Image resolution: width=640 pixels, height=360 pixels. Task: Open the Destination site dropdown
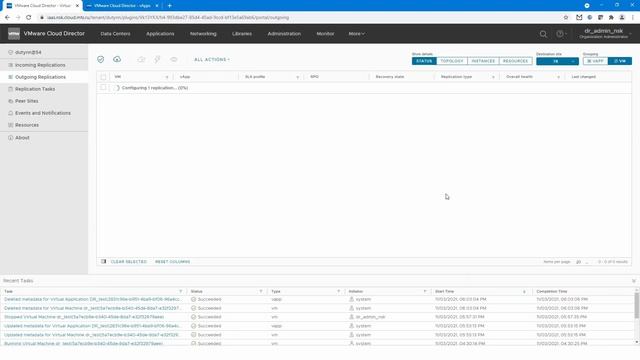coord(557,61)
